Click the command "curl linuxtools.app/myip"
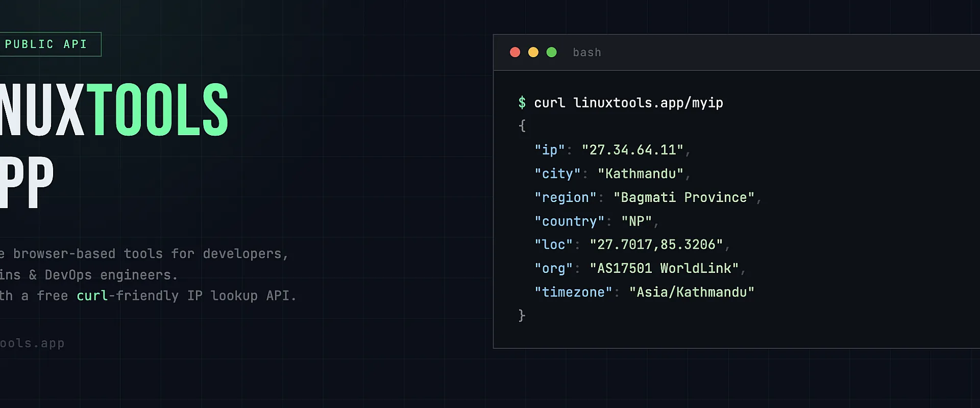 click(x=628, y=103)
